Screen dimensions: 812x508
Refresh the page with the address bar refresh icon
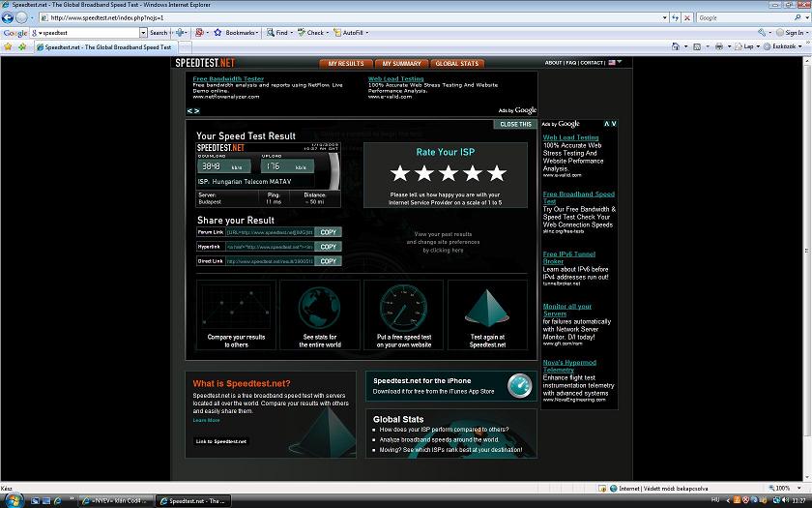click(x=676, y=17)
